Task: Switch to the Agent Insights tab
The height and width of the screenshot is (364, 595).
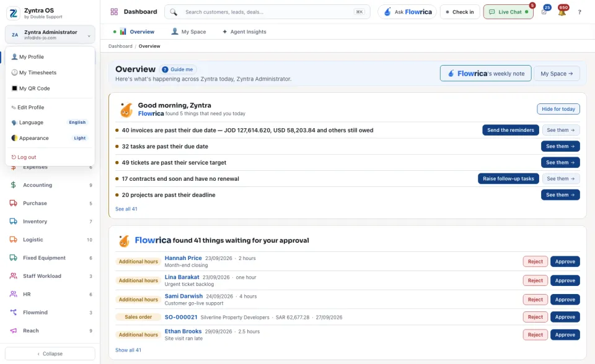Action: tap(244, 32)
